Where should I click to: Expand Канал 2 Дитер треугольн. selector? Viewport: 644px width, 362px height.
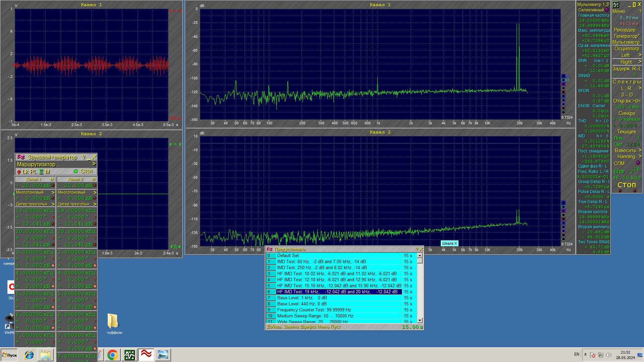click(95, 204)
